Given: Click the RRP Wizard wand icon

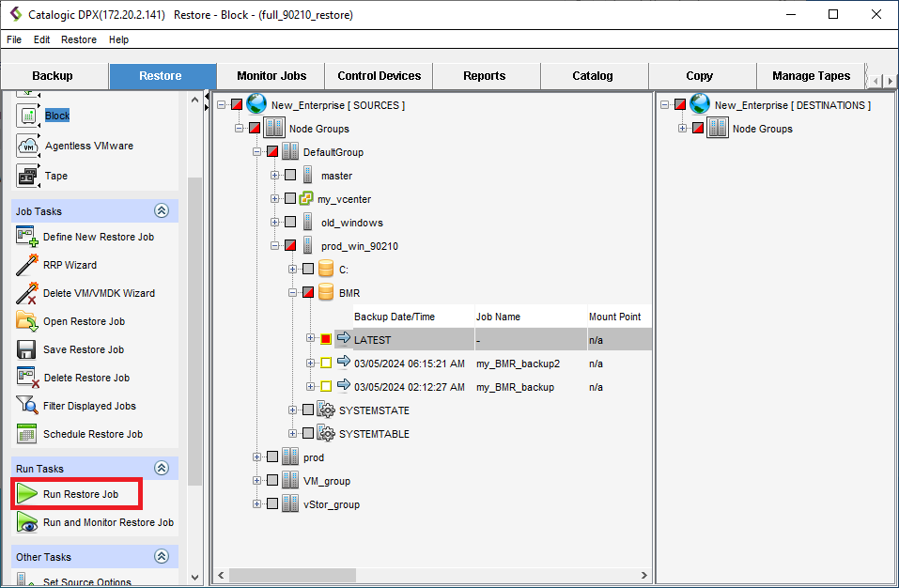Looking at the screenshot, I should click(x=27, y=265).
